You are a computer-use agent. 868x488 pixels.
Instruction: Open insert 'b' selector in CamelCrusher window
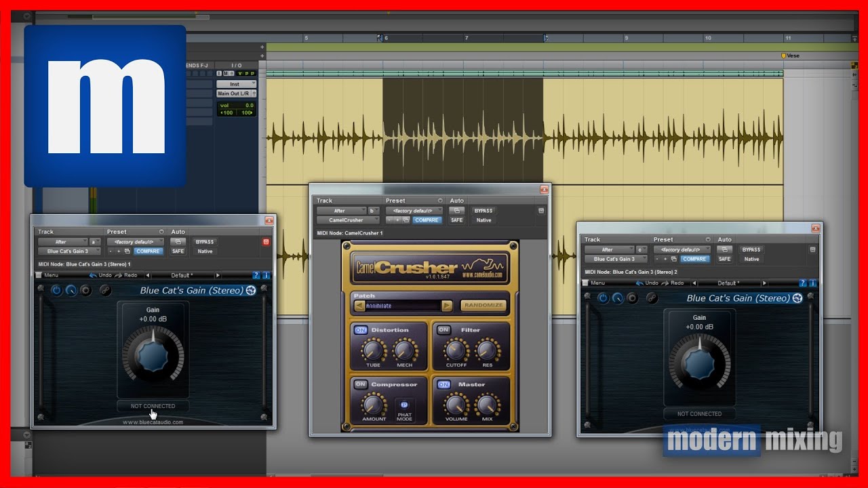point(374,211)
